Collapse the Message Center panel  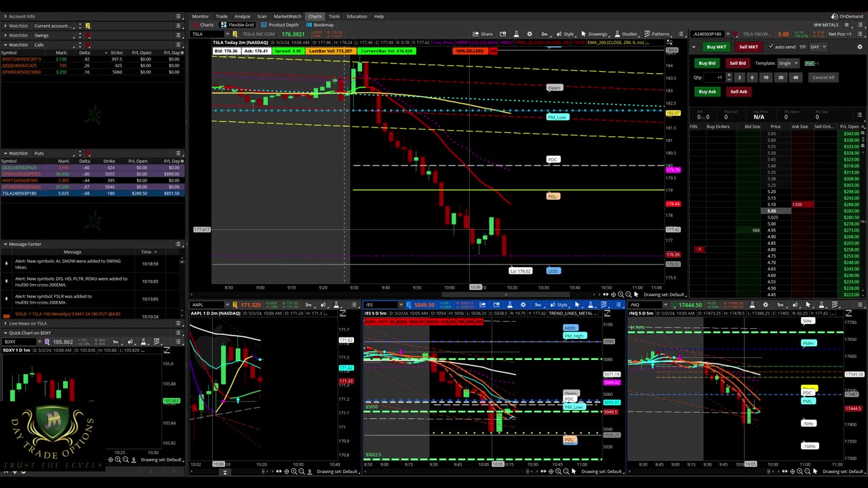5,244
